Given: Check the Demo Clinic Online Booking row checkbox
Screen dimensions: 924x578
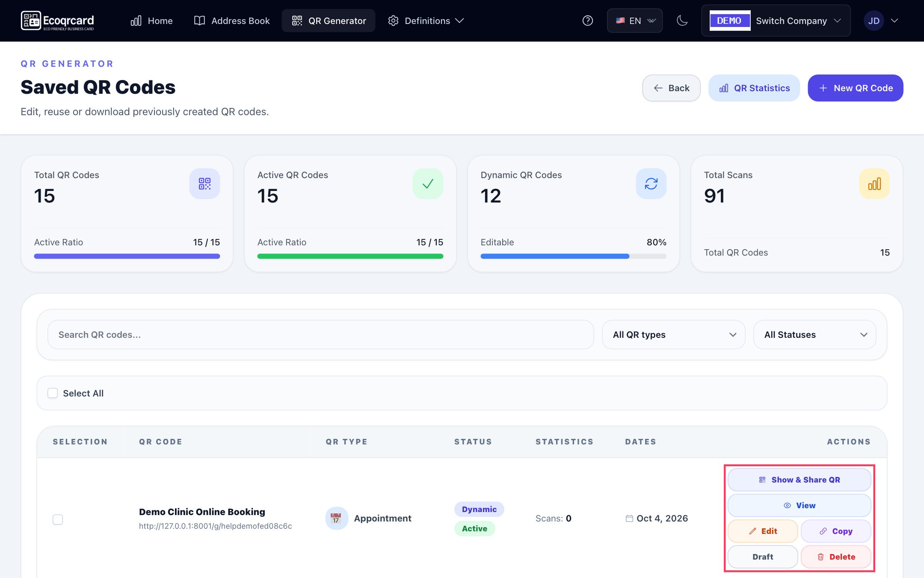Looking at the screenshot, I should (58, 519).
